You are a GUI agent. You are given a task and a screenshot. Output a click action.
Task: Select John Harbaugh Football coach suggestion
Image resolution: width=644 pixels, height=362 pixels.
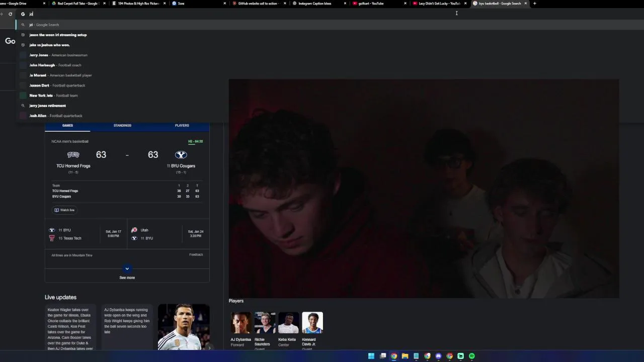coord(330,65)
